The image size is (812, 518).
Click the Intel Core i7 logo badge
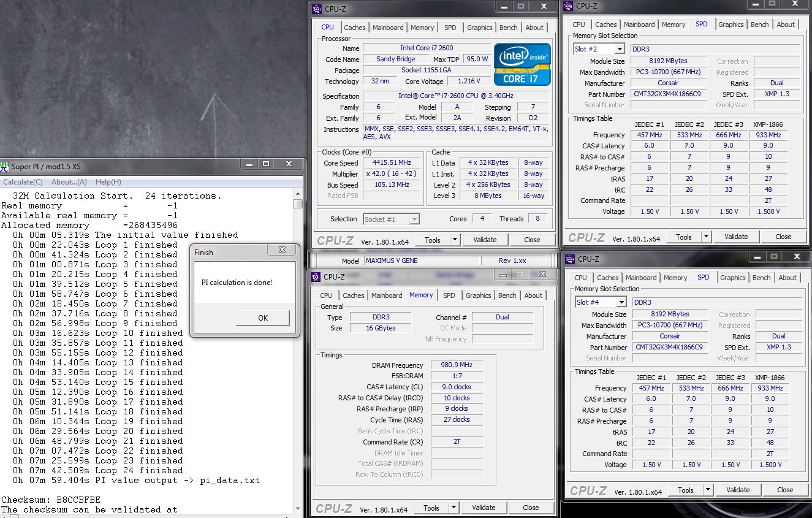click(x=523, y=64)
